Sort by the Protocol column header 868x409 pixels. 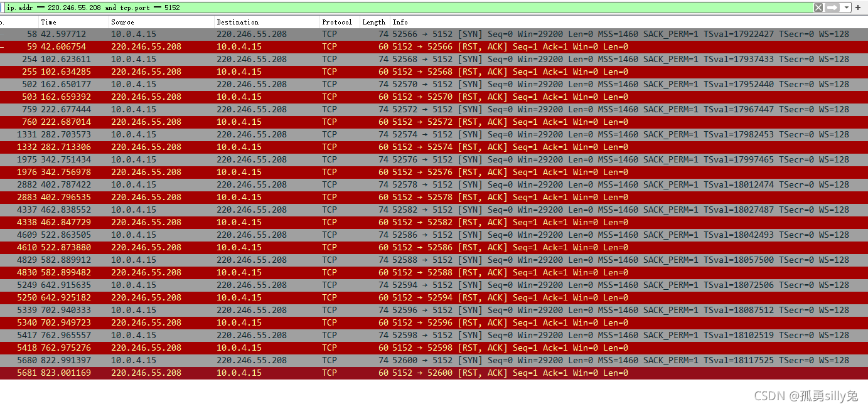pyautogui.click(x=340, y=22)
